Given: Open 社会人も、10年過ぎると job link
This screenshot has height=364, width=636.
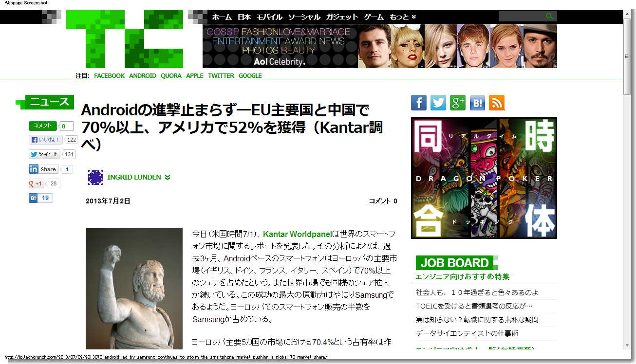Looking at the screenshot, I should tap(477, 292).
